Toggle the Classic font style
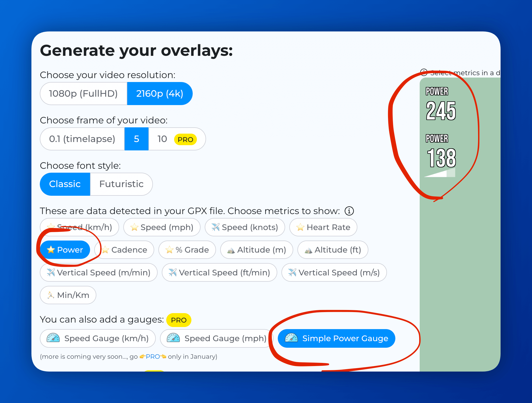The height and width of the screenshot is (403, 532). pyautogui.click(x=66, y=183)
